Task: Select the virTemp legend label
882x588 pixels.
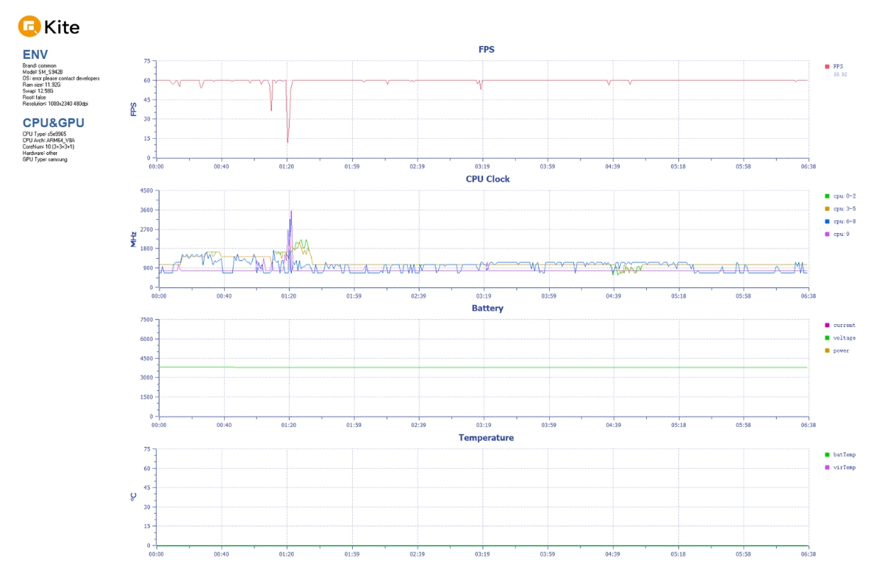Action: point(844,467)
